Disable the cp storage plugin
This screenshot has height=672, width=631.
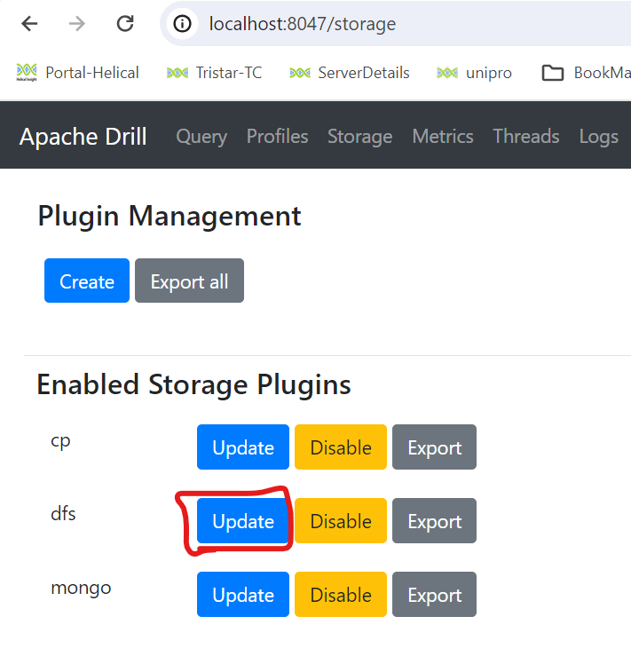pos(341,447)
